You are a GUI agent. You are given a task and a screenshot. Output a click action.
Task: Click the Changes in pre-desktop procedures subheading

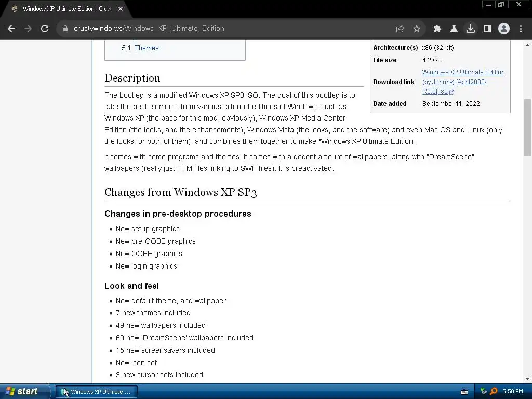tap(178, 214)
